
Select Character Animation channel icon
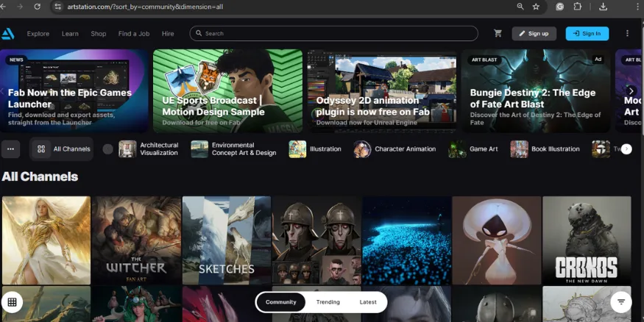(362, 149)
